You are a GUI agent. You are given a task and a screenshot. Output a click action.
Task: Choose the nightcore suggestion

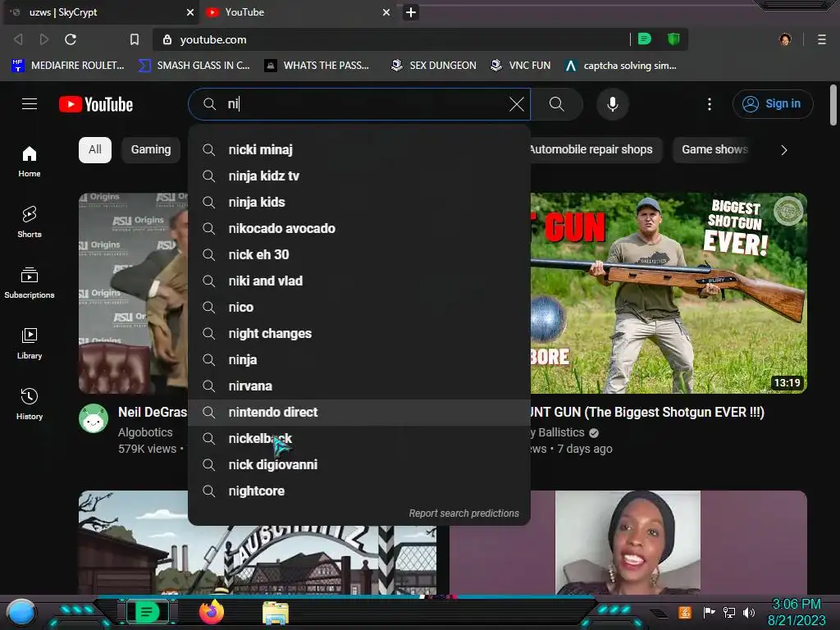[x=359, y=491]
